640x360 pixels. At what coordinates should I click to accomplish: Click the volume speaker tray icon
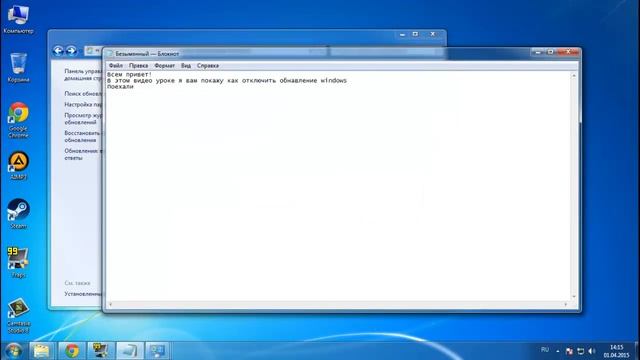tap(591, 351)
